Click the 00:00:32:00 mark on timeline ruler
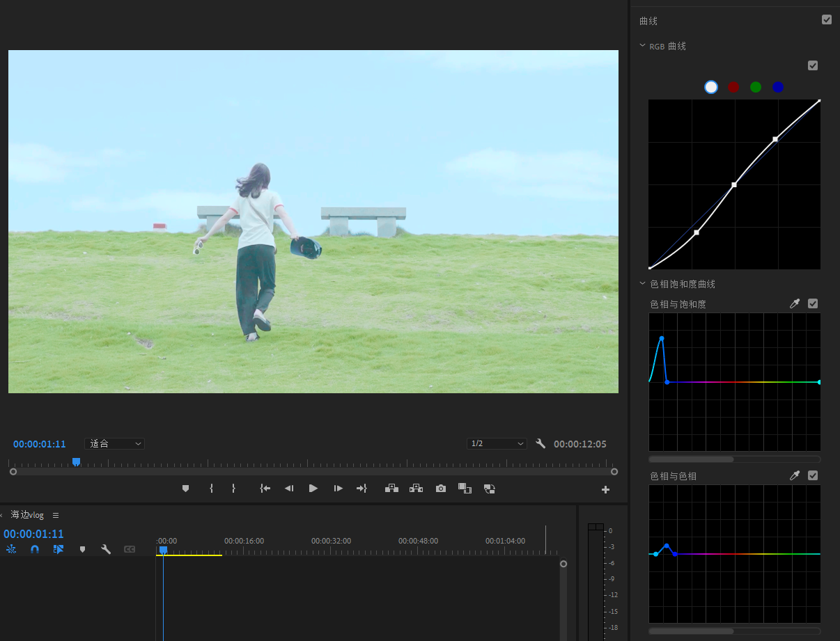840x641 pixels. 331,541
